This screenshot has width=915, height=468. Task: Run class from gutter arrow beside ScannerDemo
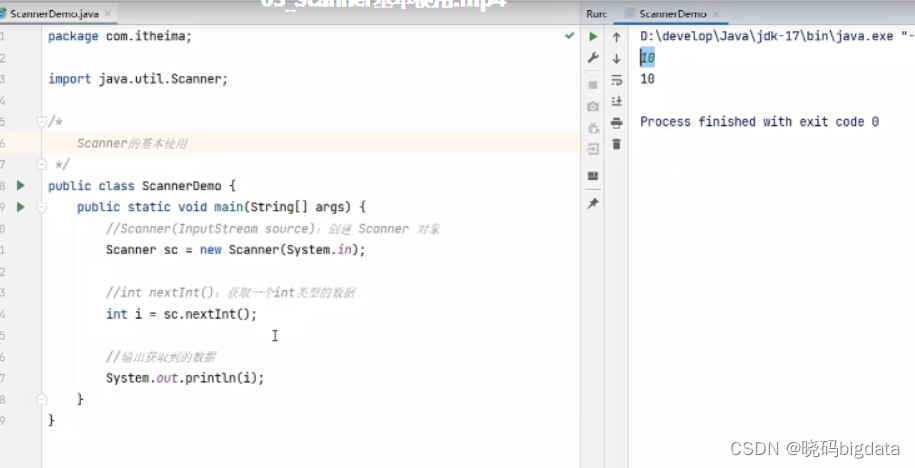click(x=21, y=186)
